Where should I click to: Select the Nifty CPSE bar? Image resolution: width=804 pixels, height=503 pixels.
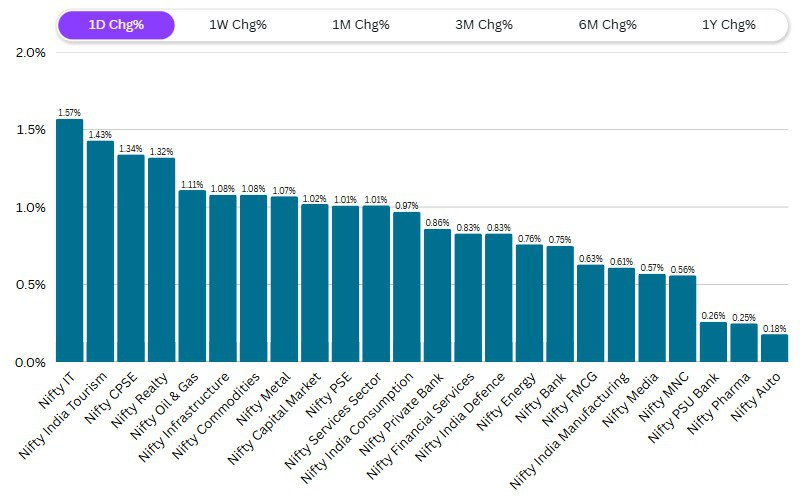[131, 258]
